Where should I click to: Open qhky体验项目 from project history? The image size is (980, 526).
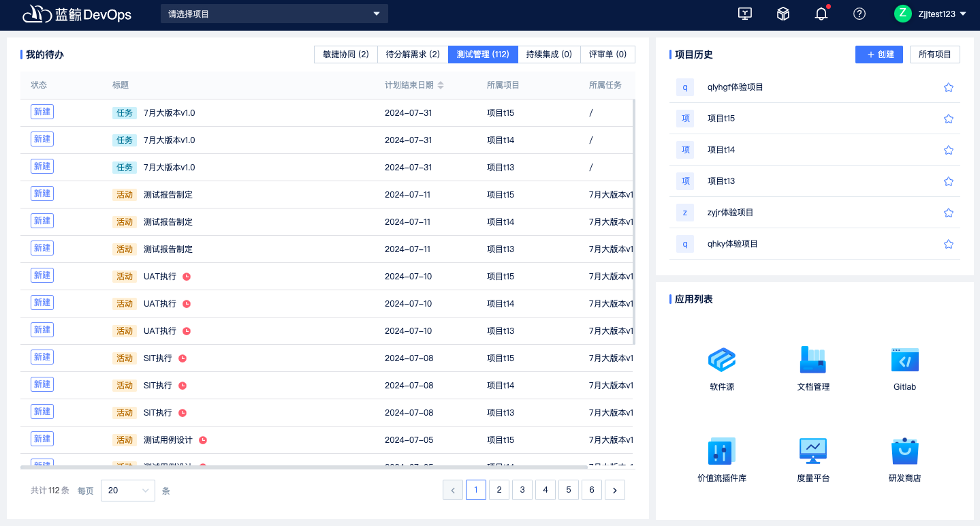coord(733,244)
